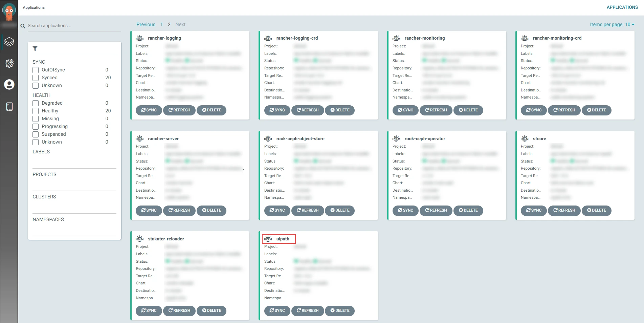Click the PROJECTS filter input area

[x=74, y=185]
